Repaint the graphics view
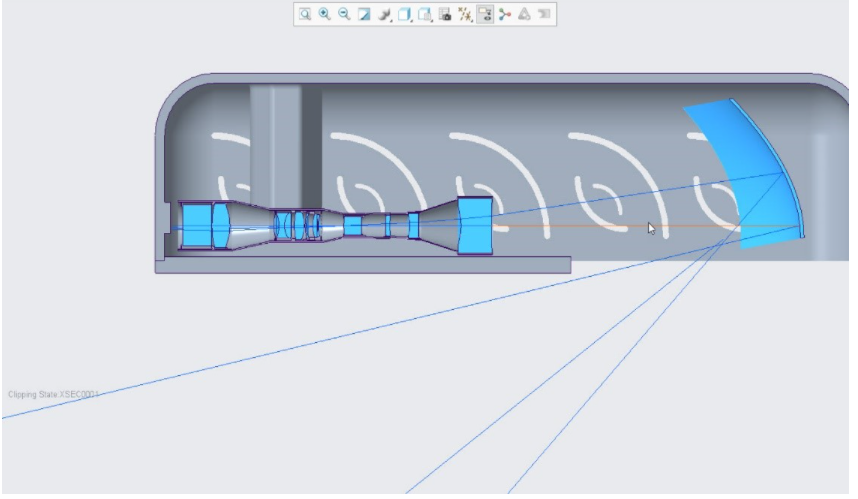Viewport: 858px width, 499px height. point(364,14)
